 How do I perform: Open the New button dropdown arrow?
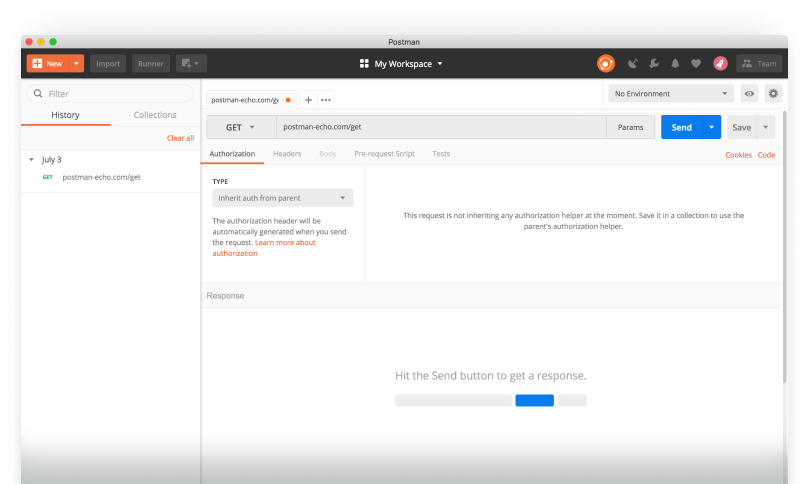pos(76,64)
